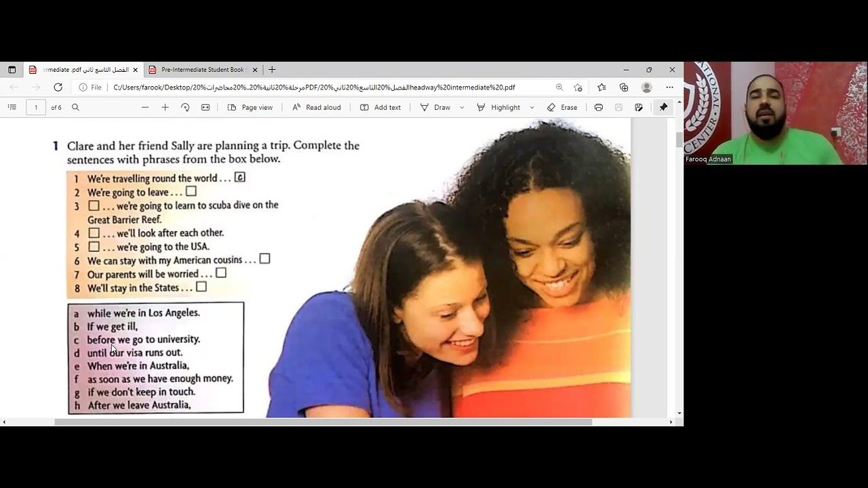The height and width of the screenshot is (488, 868).
Task: Select the Add text tool
Action: click(x=380, y=107)
